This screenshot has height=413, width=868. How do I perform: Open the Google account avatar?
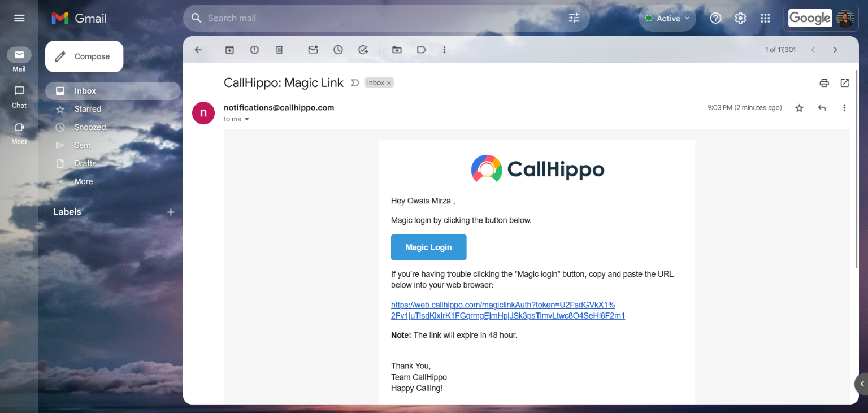tap(845, 18)
